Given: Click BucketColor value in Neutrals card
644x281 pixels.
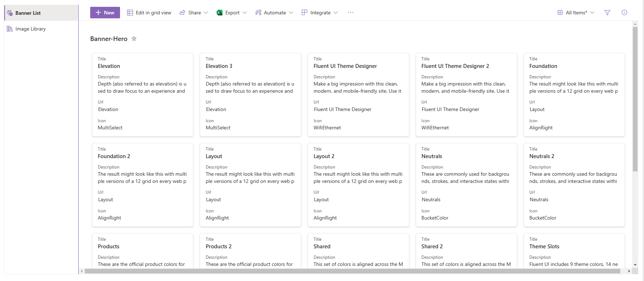Looking at the screenshot, I should (435, 218).
